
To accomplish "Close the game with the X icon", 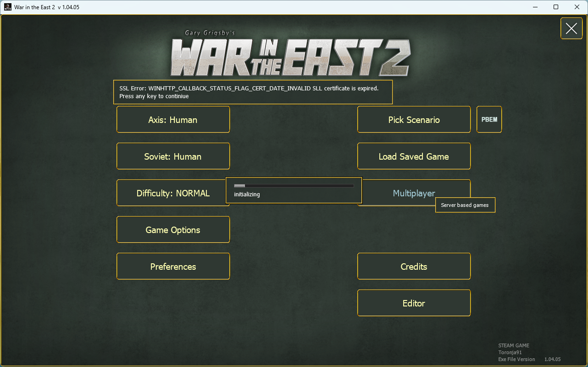I will click(571, 28).
